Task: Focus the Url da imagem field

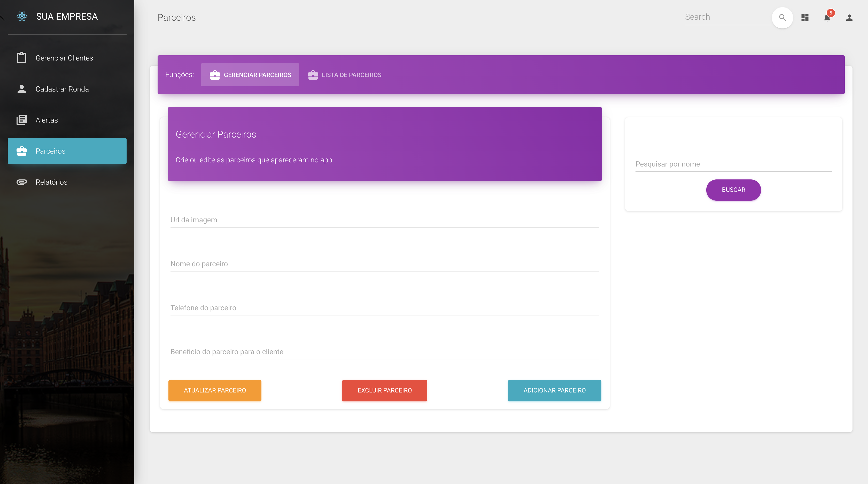Action: (384, 220)
